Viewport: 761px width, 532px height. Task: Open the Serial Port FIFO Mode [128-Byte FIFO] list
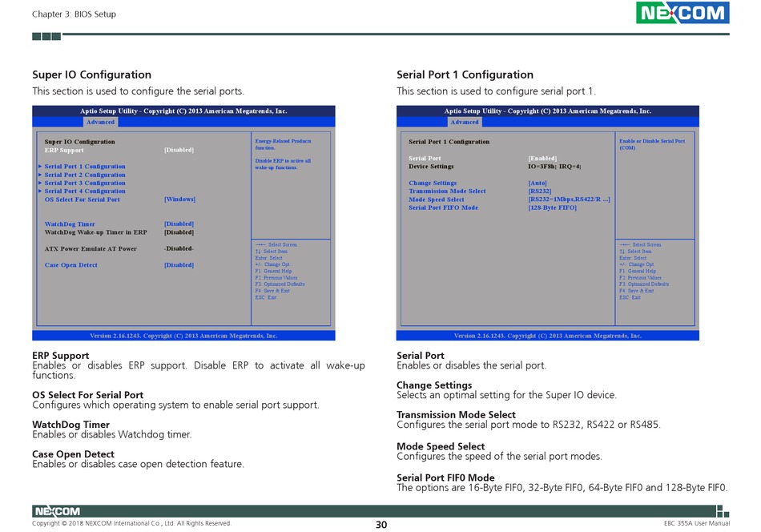(552, 208)
